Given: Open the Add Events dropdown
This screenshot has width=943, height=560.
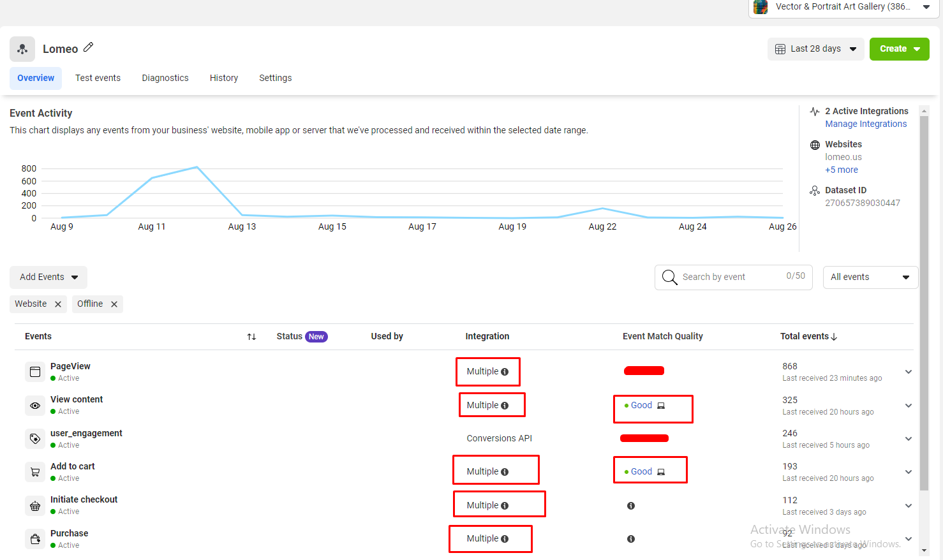Looking at the screenshot, I should coord(48,277).
